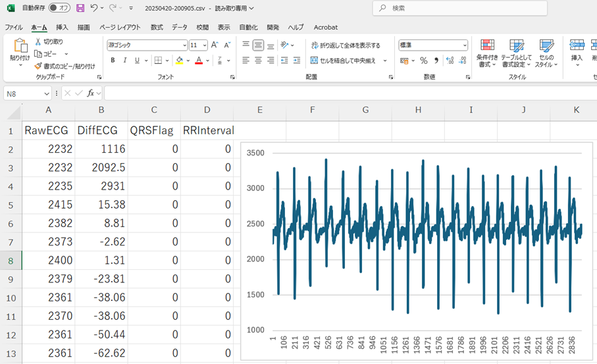Increase font size with the larger A icon
Viewport: 597px width, 364px height.
[215, 45]
